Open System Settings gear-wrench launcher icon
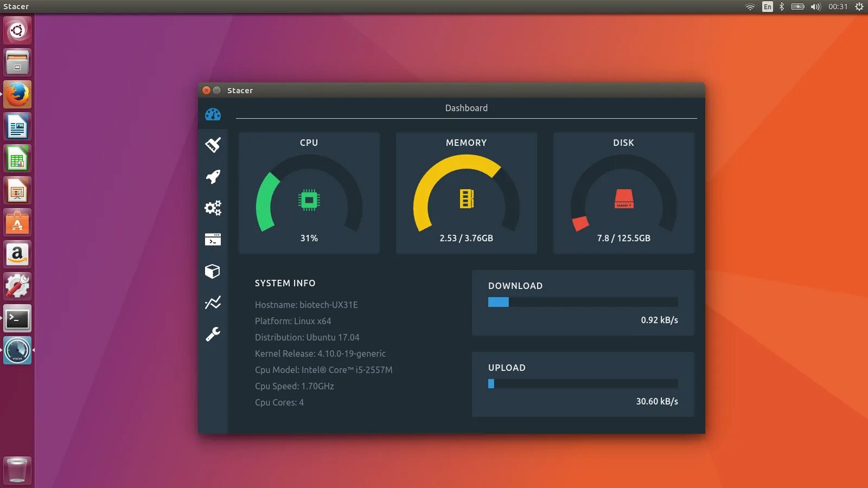Viewport: 868px width, 488px height. [17, 287]
